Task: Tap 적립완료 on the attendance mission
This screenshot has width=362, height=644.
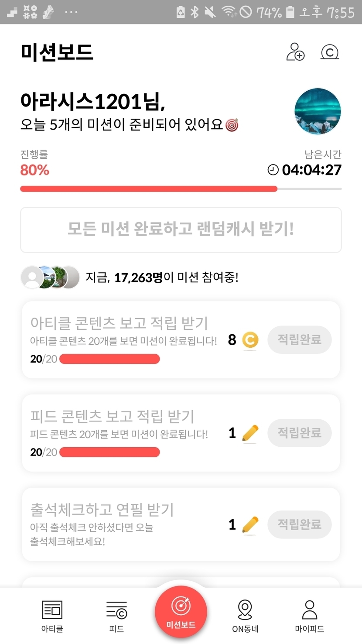Action: [x=299, y=524]
